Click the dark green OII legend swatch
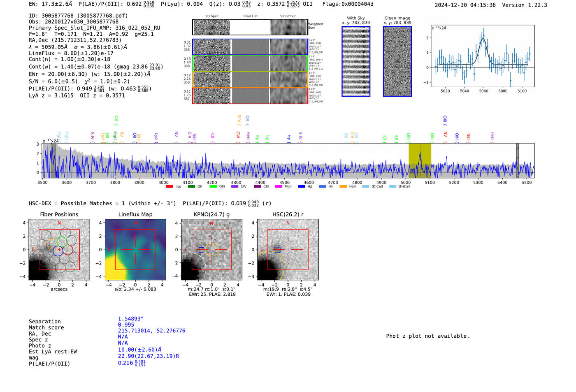 click(x=191, y=187)
